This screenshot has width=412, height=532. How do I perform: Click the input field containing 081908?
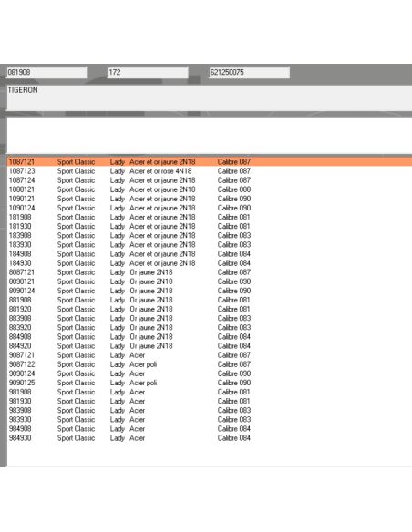(46, 72)
